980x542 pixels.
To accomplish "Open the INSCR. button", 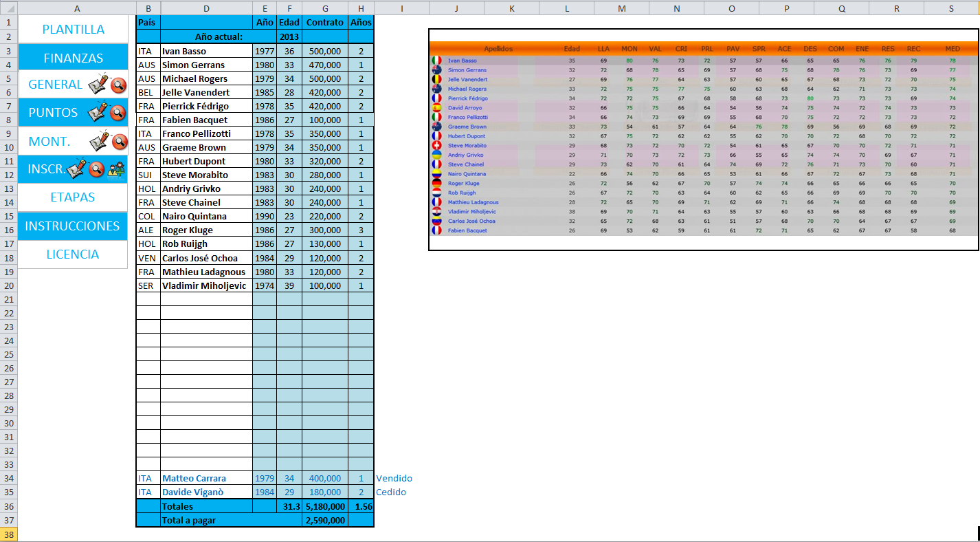I will [47, 169].
